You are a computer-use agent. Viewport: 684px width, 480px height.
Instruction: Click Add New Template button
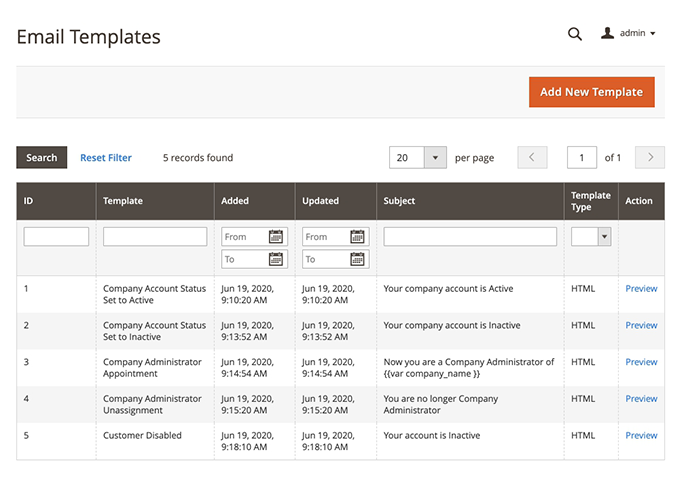[591, 92]
